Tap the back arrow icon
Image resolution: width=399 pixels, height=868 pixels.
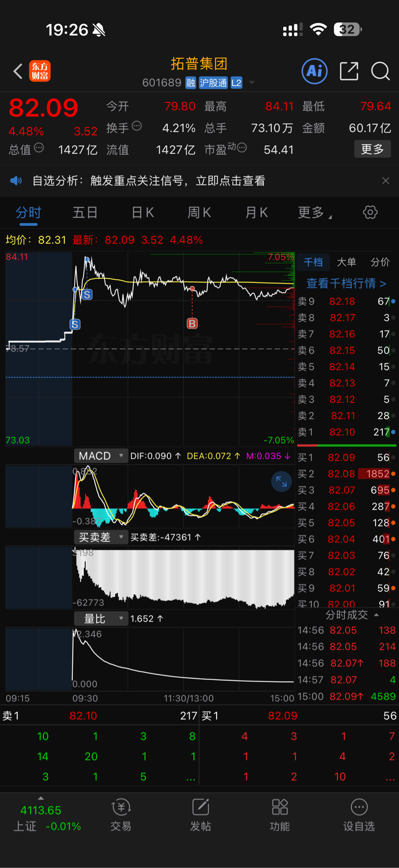point(18,71)
